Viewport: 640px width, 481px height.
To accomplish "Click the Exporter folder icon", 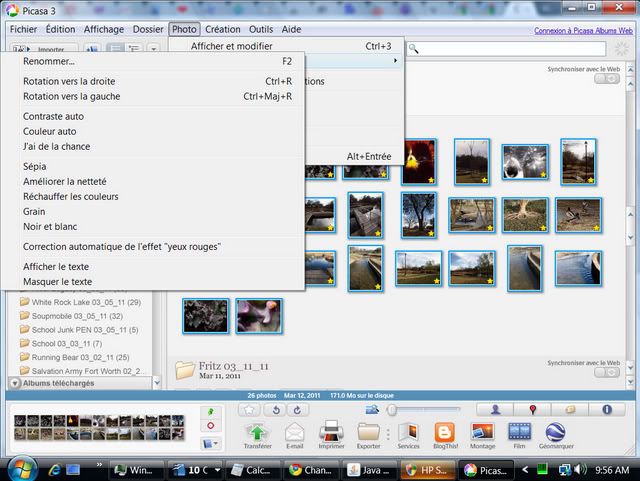I will click(369, 433).
